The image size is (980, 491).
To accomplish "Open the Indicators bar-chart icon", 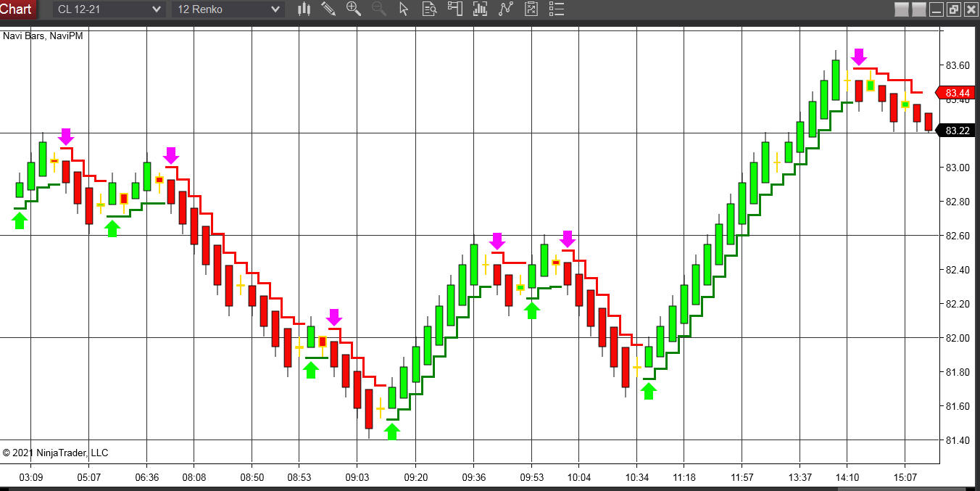I will click(x=480, y=9).
